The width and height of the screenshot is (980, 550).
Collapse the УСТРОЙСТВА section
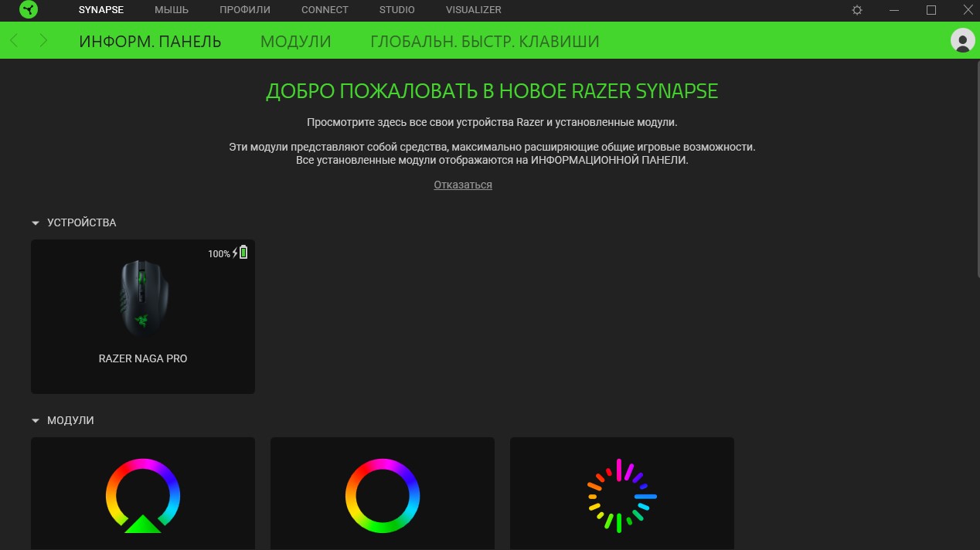pos(35,223)
